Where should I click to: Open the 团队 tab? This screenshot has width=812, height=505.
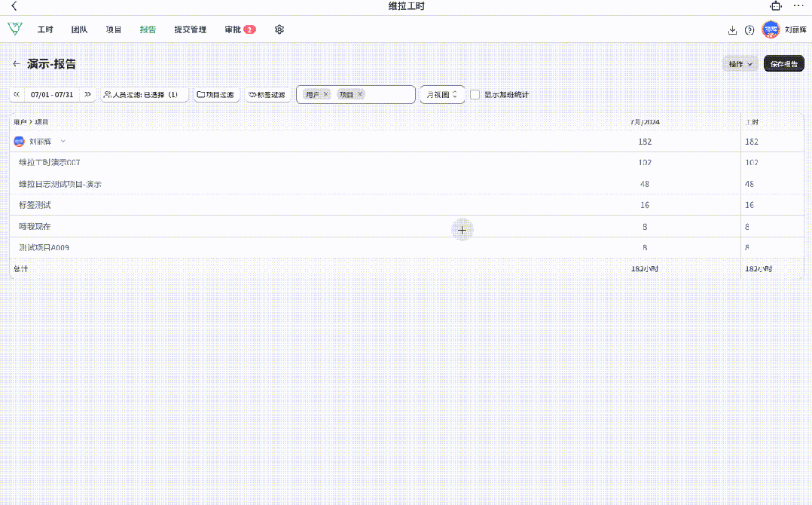[79, 29]
